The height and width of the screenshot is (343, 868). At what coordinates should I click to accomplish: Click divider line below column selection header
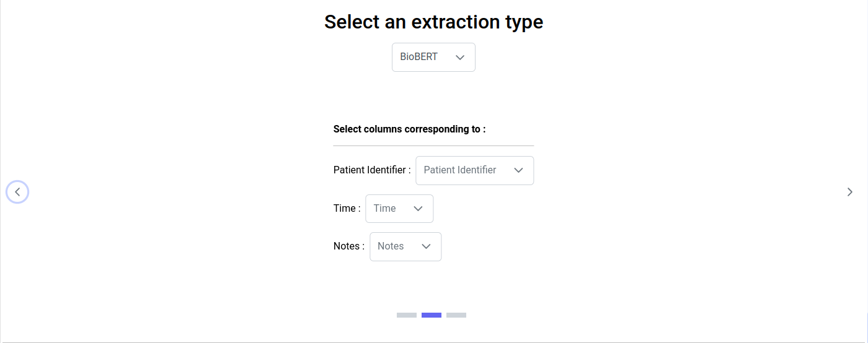pos(433,145)
